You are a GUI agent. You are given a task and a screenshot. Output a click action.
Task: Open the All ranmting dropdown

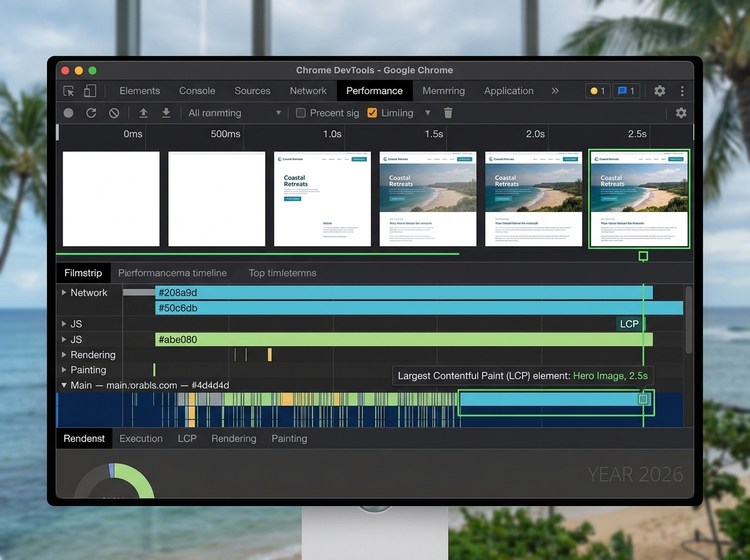coord(235,113)
